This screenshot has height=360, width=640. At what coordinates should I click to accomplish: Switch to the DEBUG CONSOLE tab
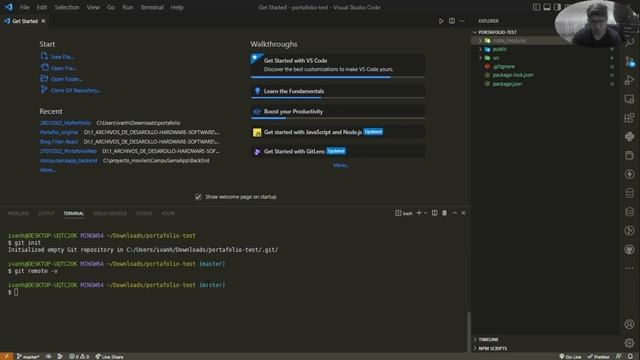[x=110, y=213]
